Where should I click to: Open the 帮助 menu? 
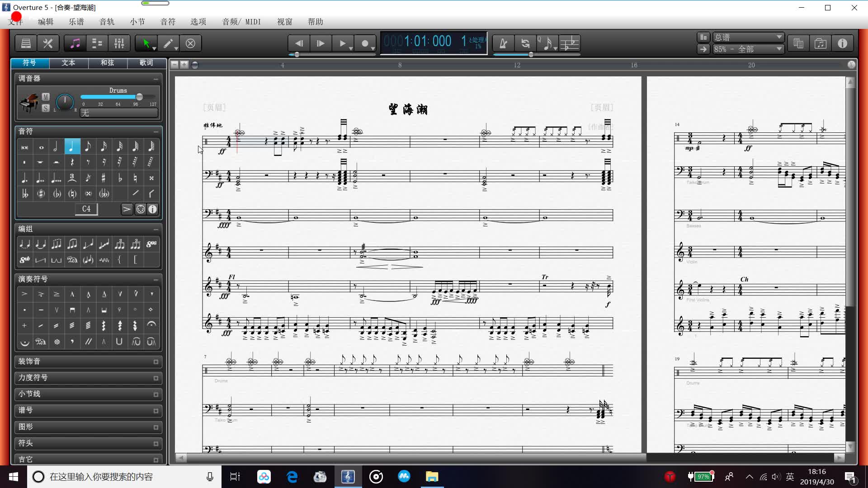[315, 22]
